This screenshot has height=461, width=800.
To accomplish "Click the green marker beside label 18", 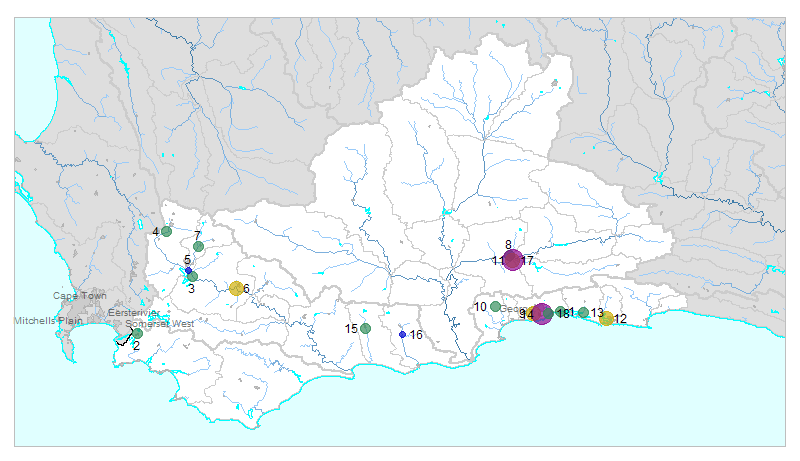I will click(560, 312).
